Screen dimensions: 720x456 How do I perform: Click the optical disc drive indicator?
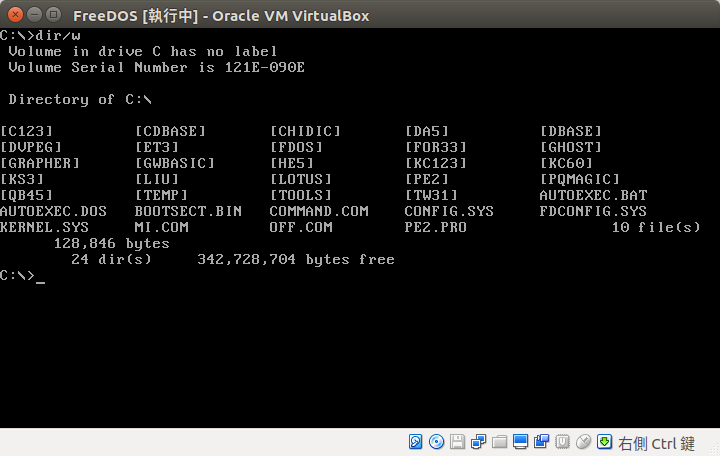tap(436, 442)
